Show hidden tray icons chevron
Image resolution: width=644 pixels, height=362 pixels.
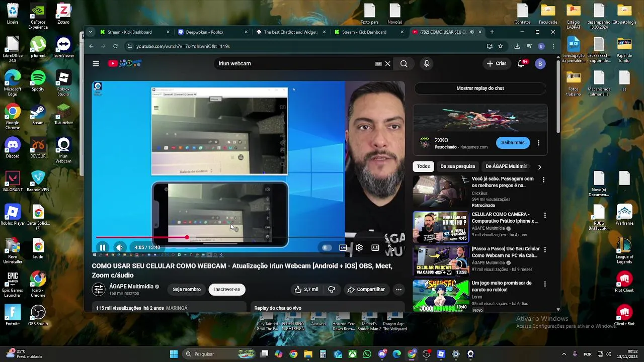(x=564, y=354)
